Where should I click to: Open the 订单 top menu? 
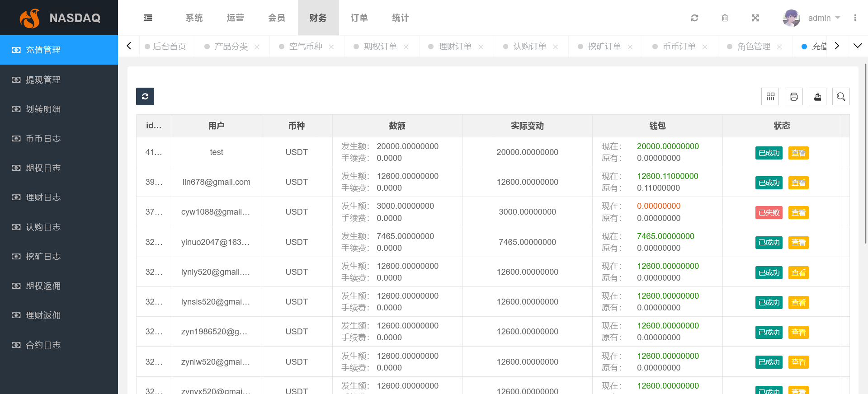click(359, 18)
